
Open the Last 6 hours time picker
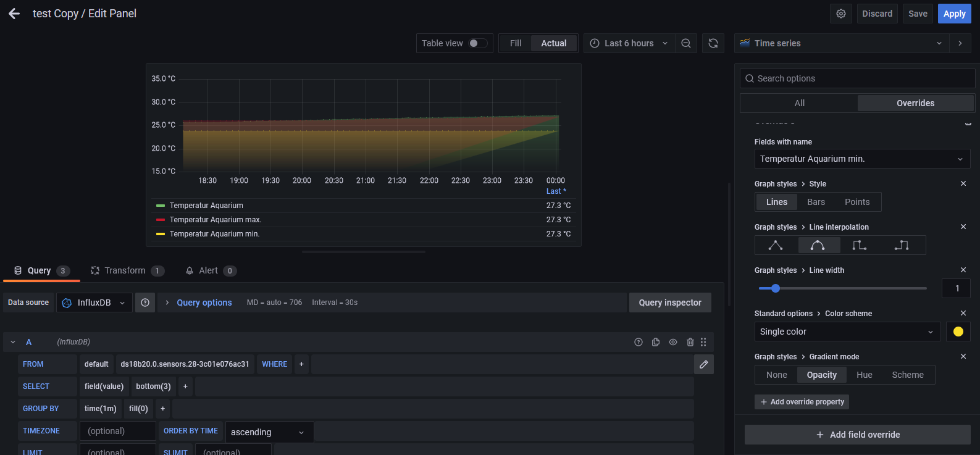pyautogui.click(x=629, y=43)
